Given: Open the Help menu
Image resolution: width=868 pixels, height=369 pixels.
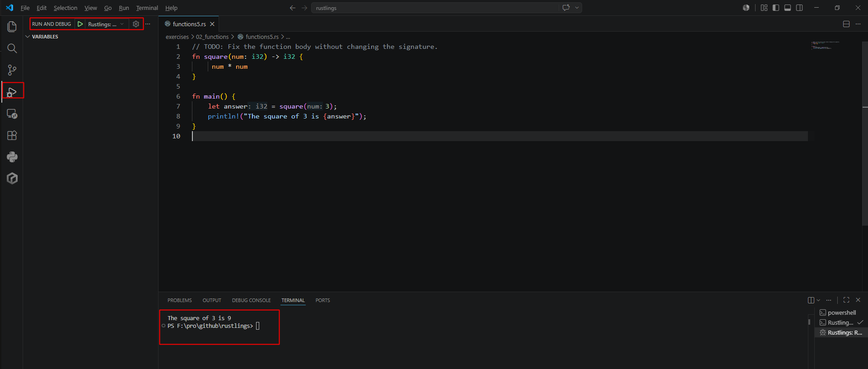Looking at the screenshot, I should point(171,8).
